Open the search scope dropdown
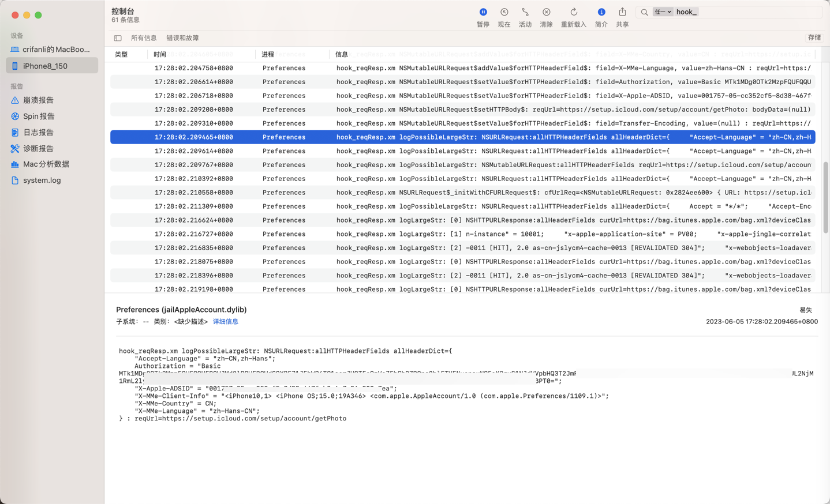This screenshot has width=830, height=504. 663,12
